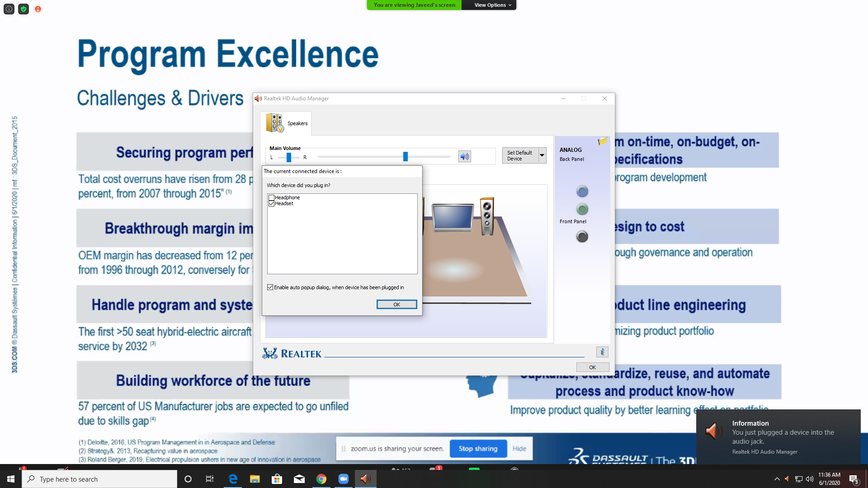Click the right speaker in room illustration
The image size is (868, 488).
tap(487, 216)
